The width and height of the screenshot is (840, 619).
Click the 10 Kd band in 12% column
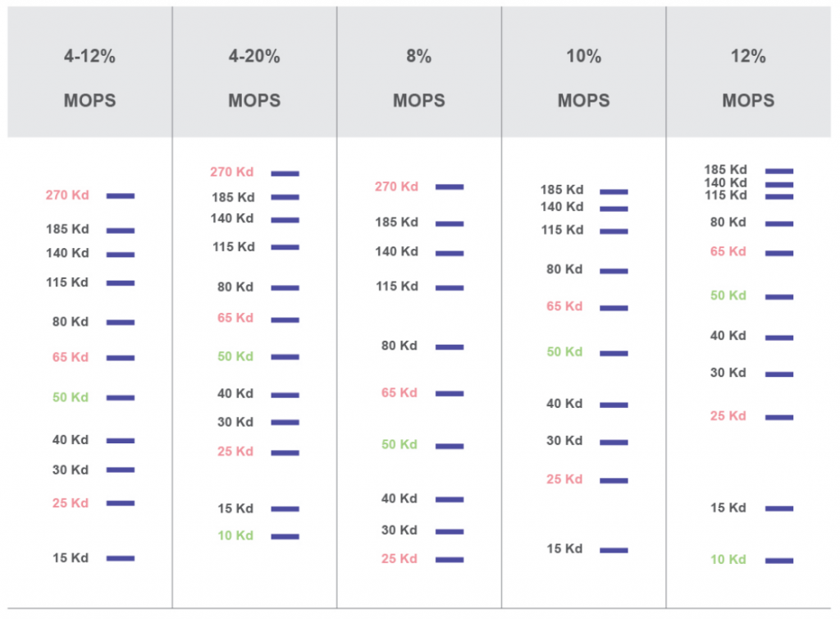click(x=778, y=561)
